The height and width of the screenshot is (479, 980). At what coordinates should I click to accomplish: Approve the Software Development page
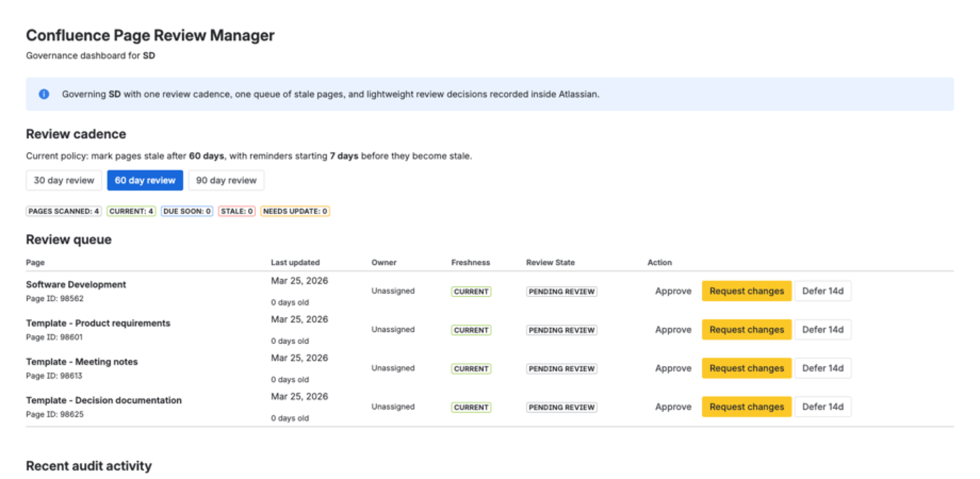(673, 291)
